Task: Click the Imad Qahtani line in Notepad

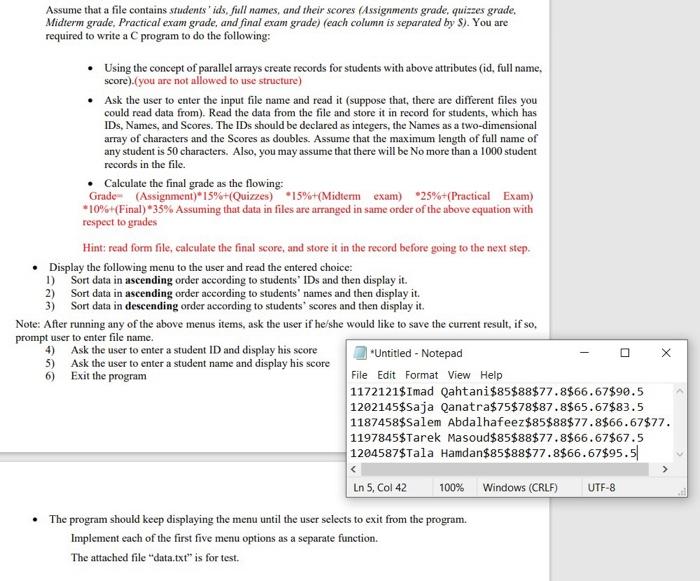Action: (x=496, y=392)
